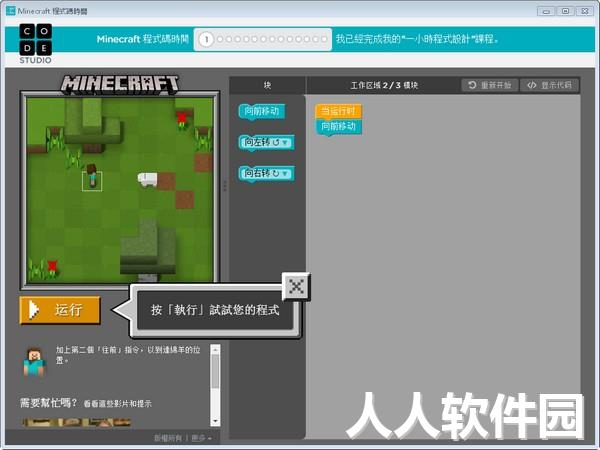Open the '我已经完成我的一小時程式設計课程' link
This screenshot has width=600, height=450.
(417, 39)
